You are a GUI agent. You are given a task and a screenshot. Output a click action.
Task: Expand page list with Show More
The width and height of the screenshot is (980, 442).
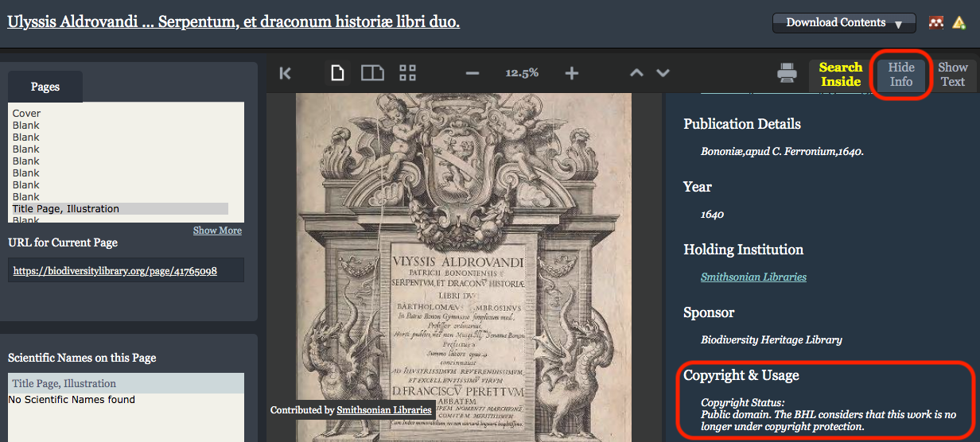tap(217, 231)
